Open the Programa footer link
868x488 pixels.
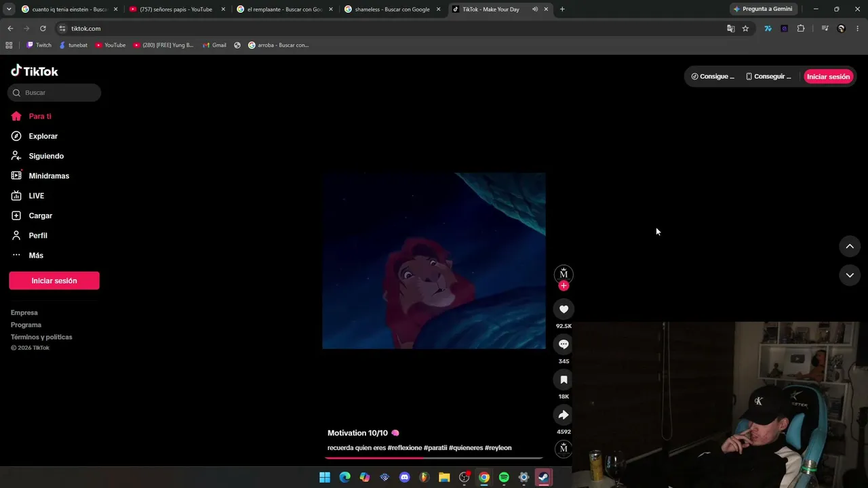[x=26, y=325]
